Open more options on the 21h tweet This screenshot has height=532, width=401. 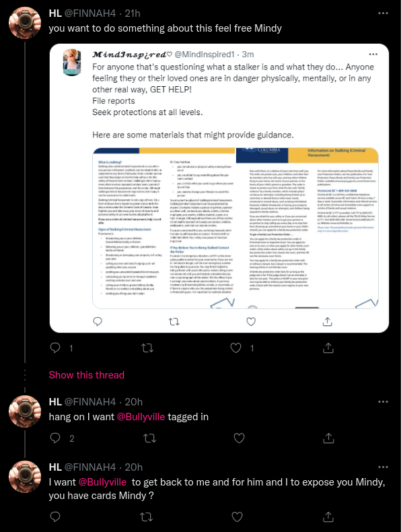click(x=383, y=13)
